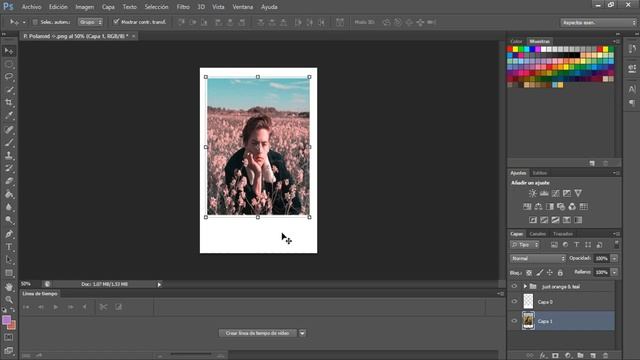Hide the Capa 1 layer

[x=514, y=321]
